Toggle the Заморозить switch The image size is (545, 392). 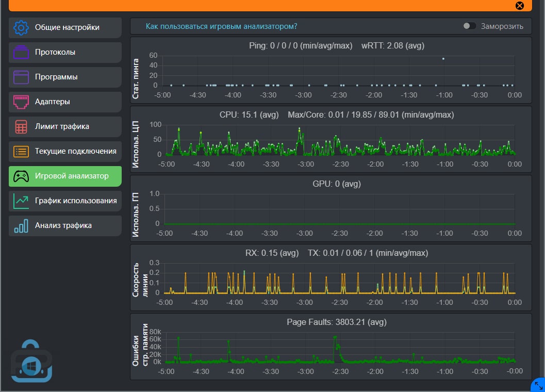(x=469, y=26)
